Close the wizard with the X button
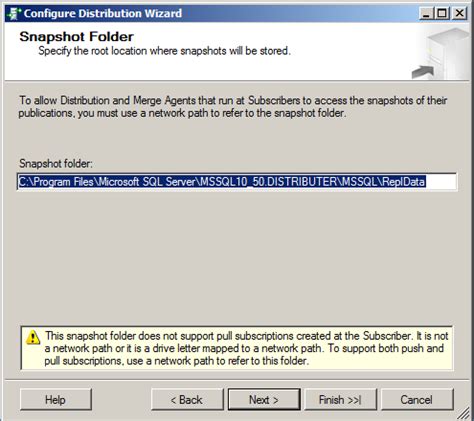Image resolution: width=474 pixels, height=421 pixels. click(x=459, y=13)
